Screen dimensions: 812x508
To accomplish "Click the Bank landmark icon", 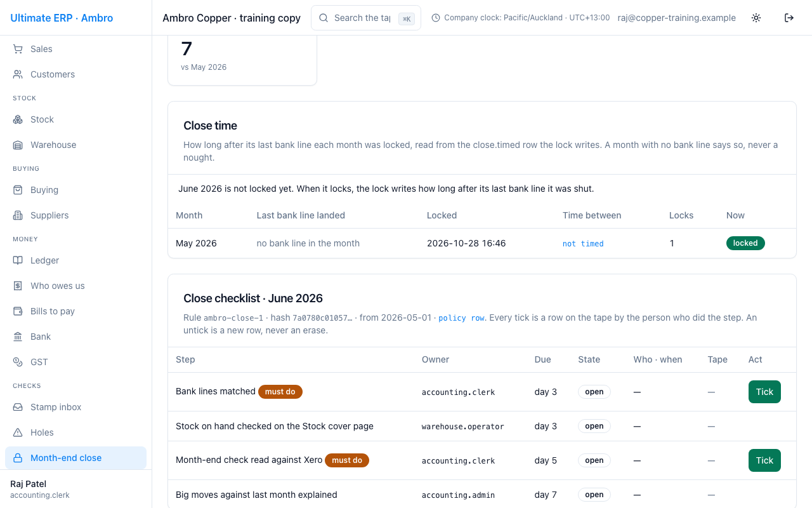I will 18,337.
